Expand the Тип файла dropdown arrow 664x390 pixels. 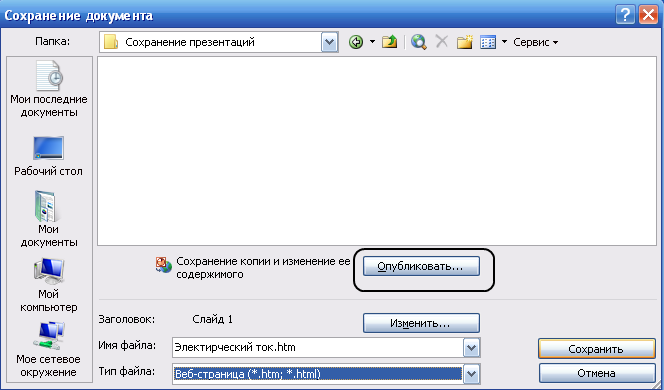pos(471,374)
